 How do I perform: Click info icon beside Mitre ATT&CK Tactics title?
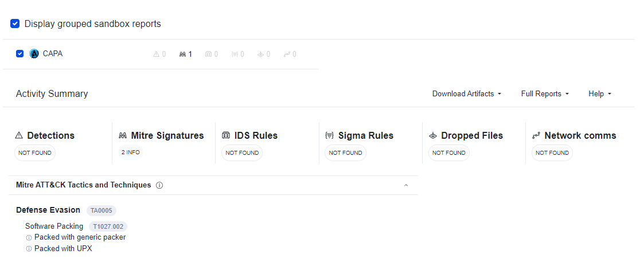159,185
